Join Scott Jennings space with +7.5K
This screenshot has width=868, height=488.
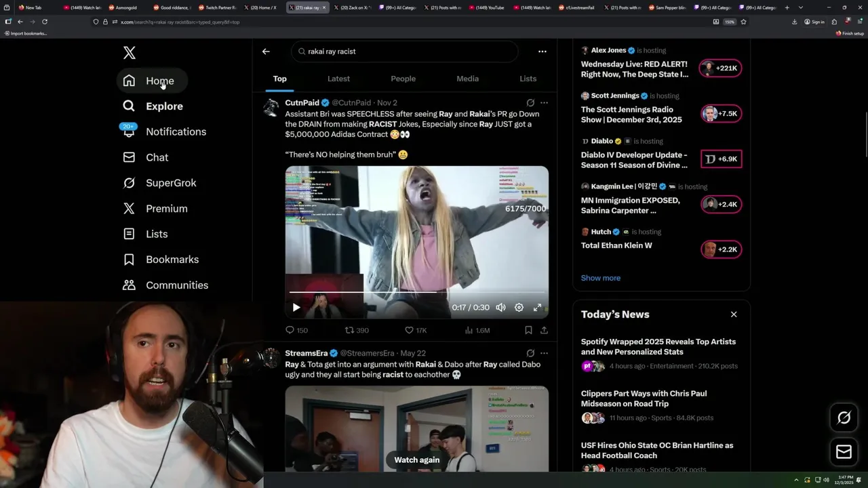click(x=721, y=114)
